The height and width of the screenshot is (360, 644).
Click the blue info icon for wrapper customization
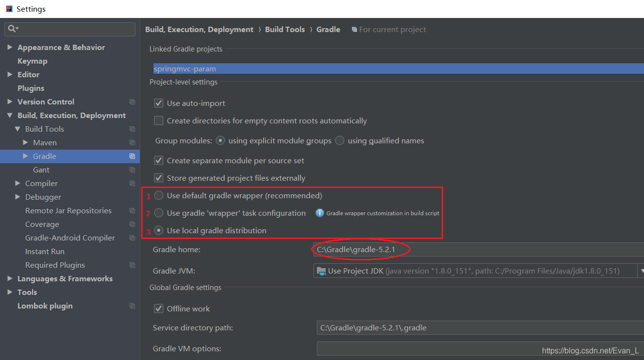[319, 213]
